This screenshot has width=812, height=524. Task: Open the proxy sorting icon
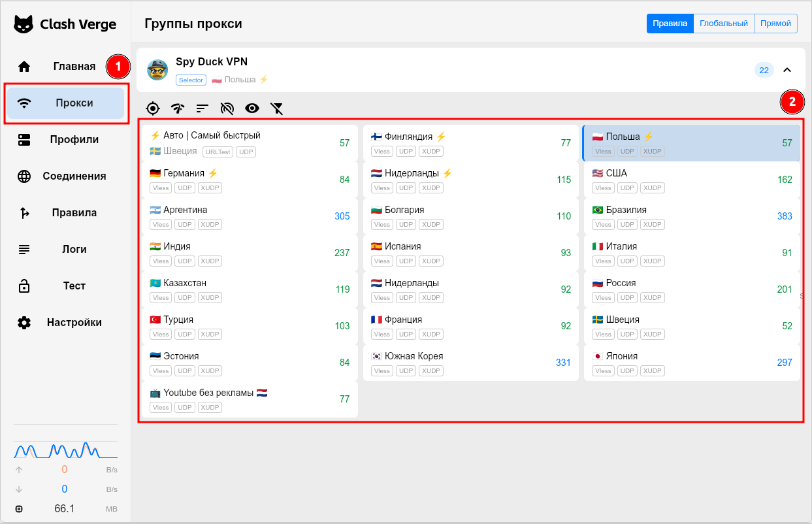pyautogui.click(x=202, y=108)
